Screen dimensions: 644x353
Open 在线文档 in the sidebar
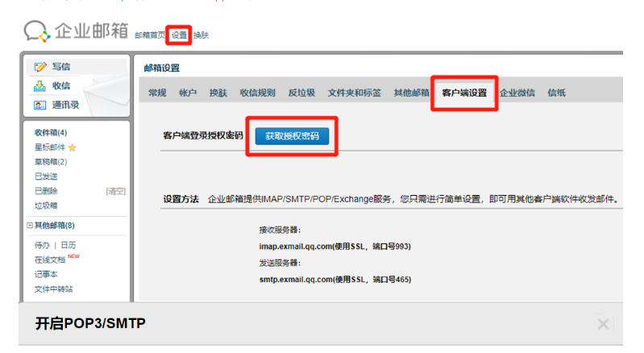click(x=50, y=260)
